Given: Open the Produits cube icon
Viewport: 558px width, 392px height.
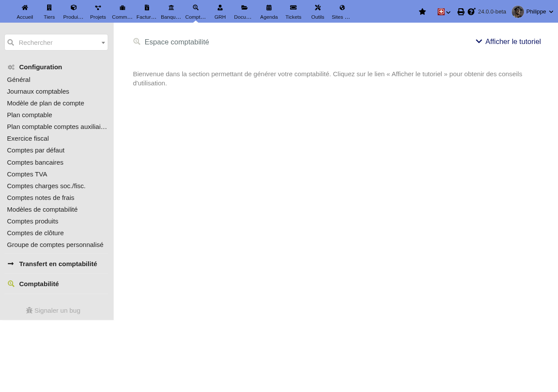Looking at the screenshot, I should (x=74, y=7).
